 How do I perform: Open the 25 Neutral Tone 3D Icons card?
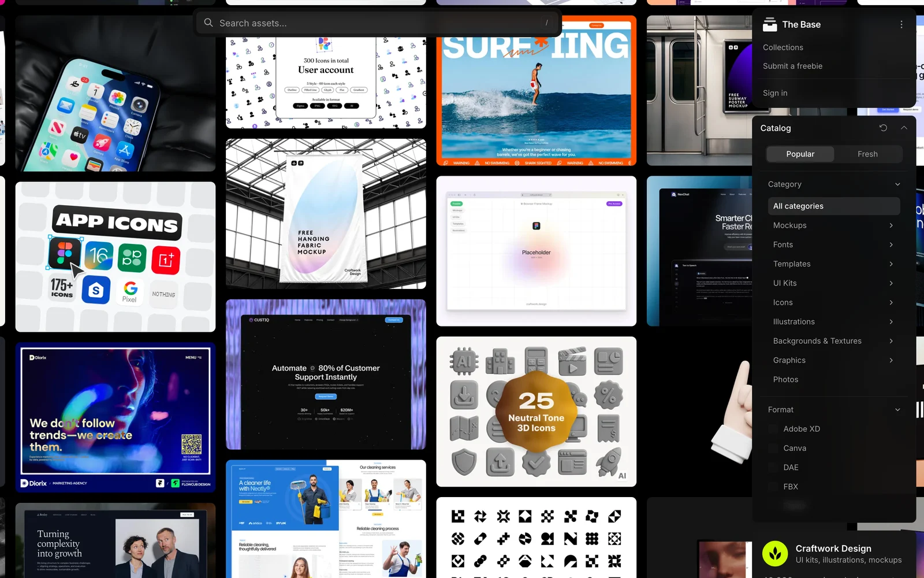(x=536, y=412)
